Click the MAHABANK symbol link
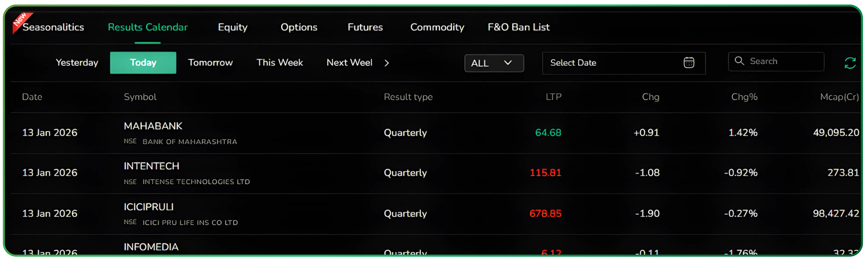Image resolution: width=868 pixels, height=262 pixels. click(x=153, y=126)
